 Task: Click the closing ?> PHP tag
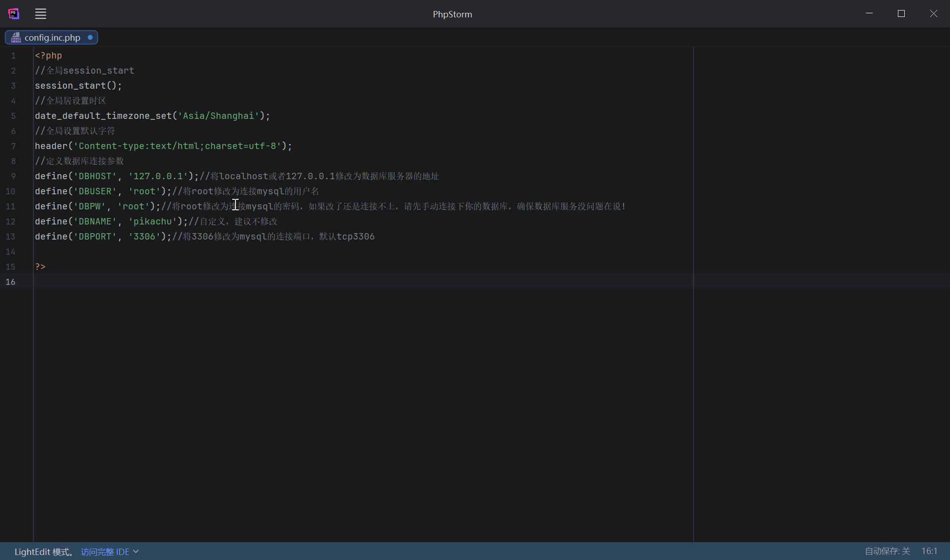(x=40, y=267)
